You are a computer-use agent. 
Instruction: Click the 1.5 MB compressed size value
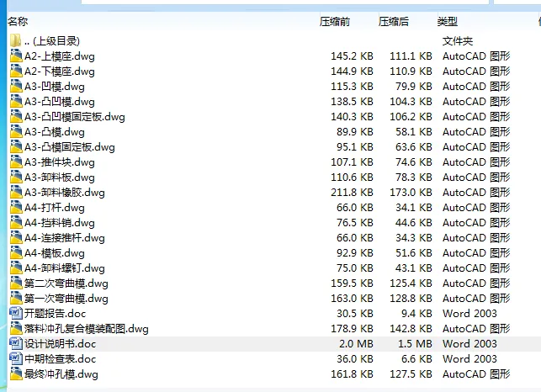pyautogui.click(x=415, y=344)
